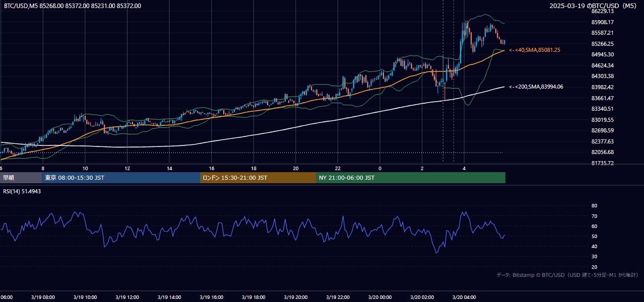
Task: Click price axis label 82698.59
Action: click(x=603, y=130)
